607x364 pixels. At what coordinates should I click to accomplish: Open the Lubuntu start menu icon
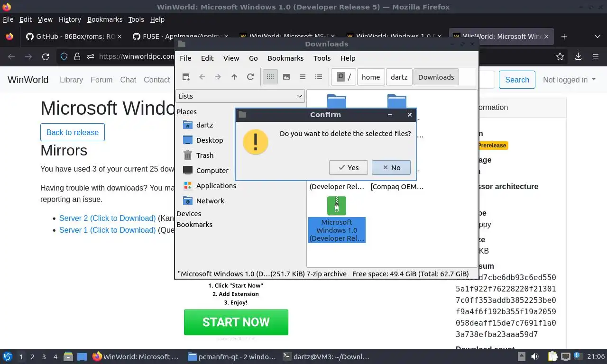(8, 356)
